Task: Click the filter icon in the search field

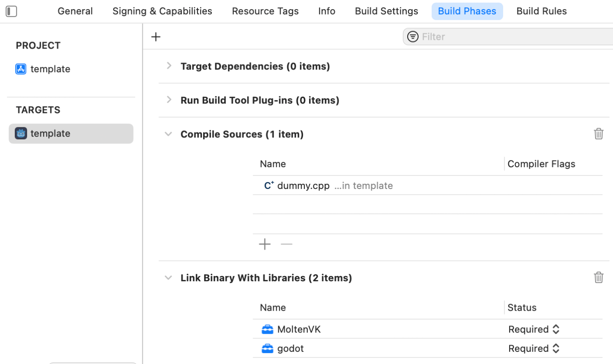Action: 412,37
